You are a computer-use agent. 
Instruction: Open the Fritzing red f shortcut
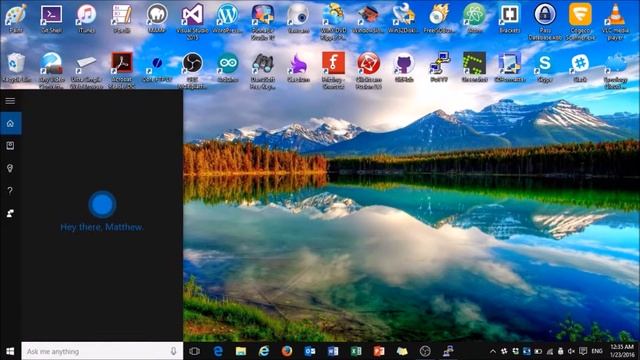(x=333, y=70)
